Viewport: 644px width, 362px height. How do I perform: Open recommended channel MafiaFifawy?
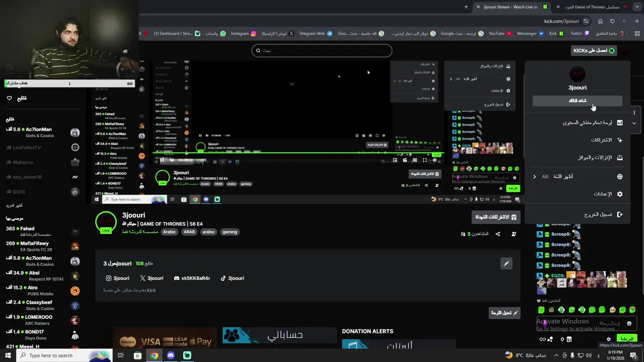click(x=43, y=246)
